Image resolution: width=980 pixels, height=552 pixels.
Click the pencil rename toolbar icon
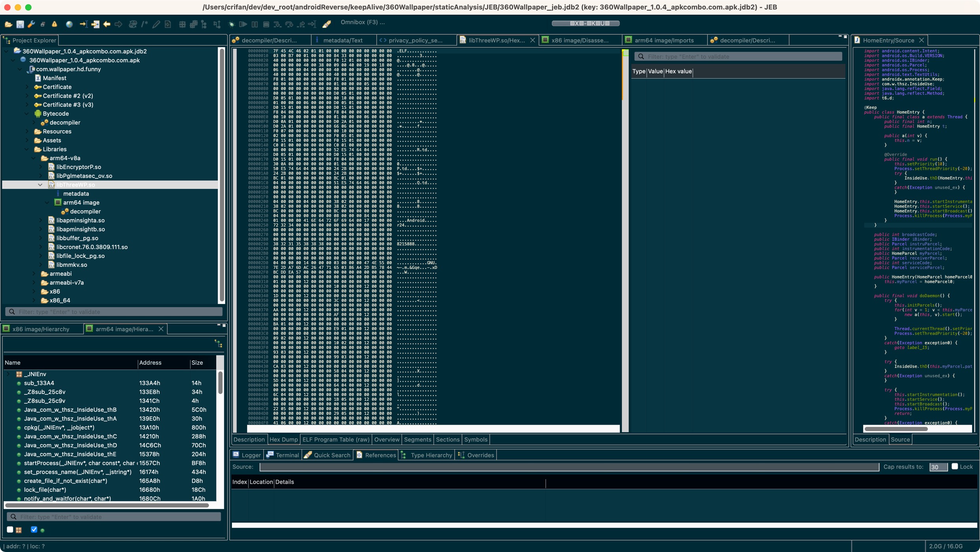click(x=156, y=24)
